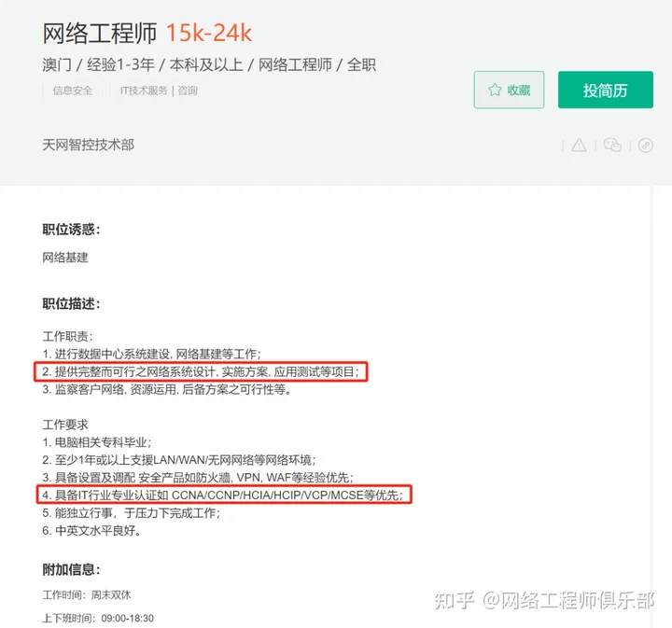This screenshot has width=672, height=628.
Task: Click the 职位诱惑 heading
Action: (71, 230)
